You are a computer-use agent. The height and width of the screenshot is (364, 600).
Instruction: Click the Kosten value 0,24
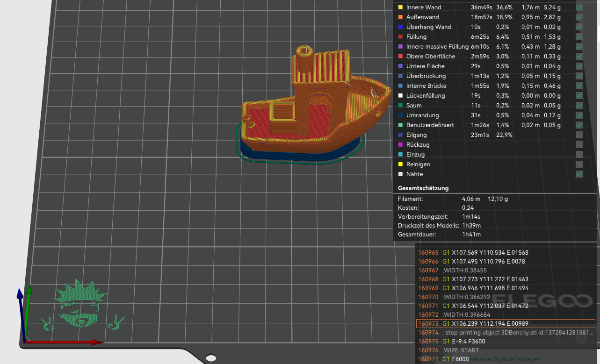[468, 208]
